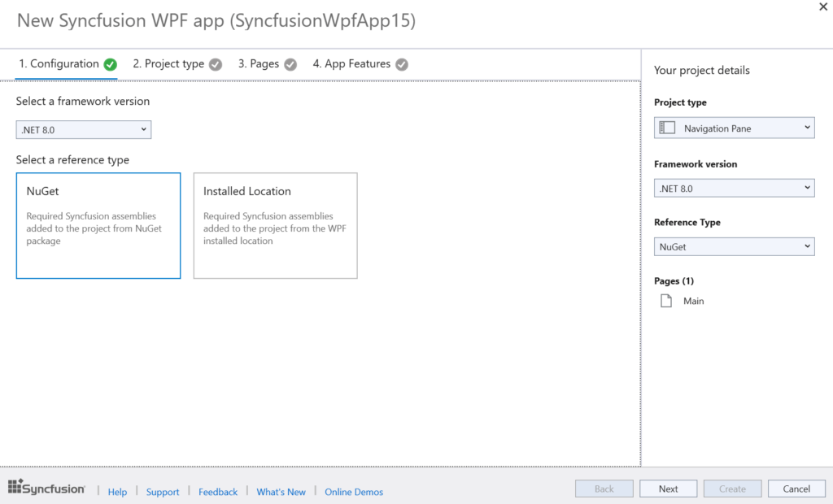
Task: Select the Installed Location reference type card
Action: (275, 225)
